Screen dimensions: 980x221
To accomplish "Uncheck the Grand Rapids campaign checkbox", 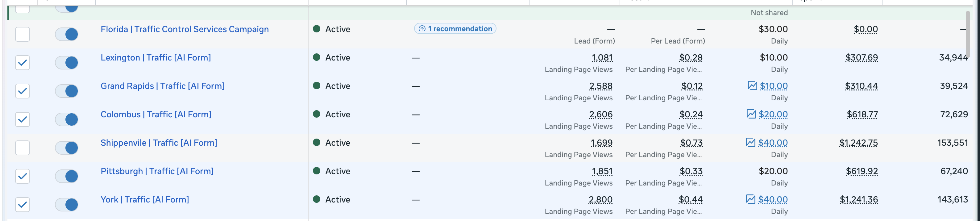I will 23,91.
